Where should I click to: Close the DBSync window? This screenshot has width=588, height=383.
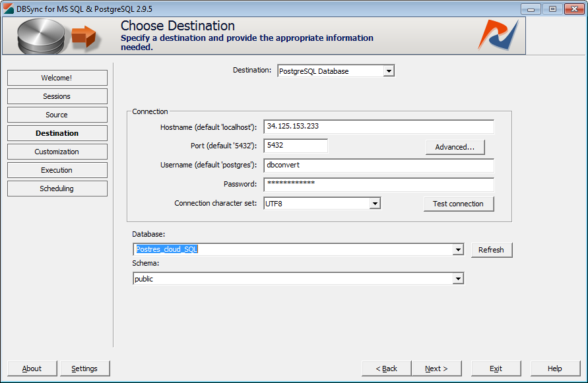574,9
